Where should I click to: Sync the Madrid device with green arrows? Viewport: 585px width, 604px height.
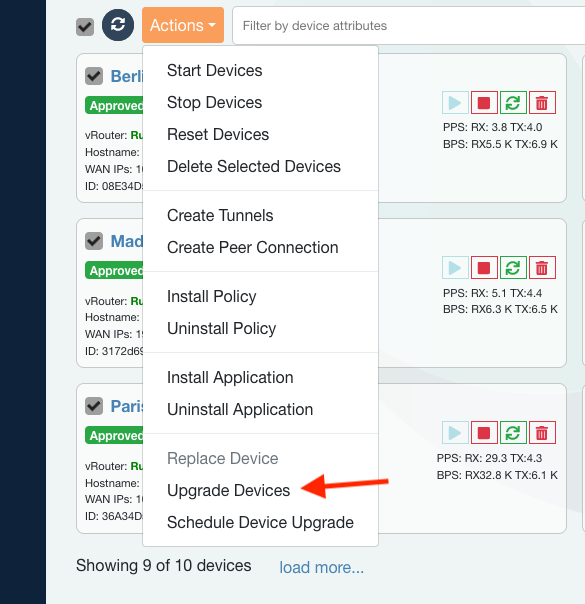(513, 267)
